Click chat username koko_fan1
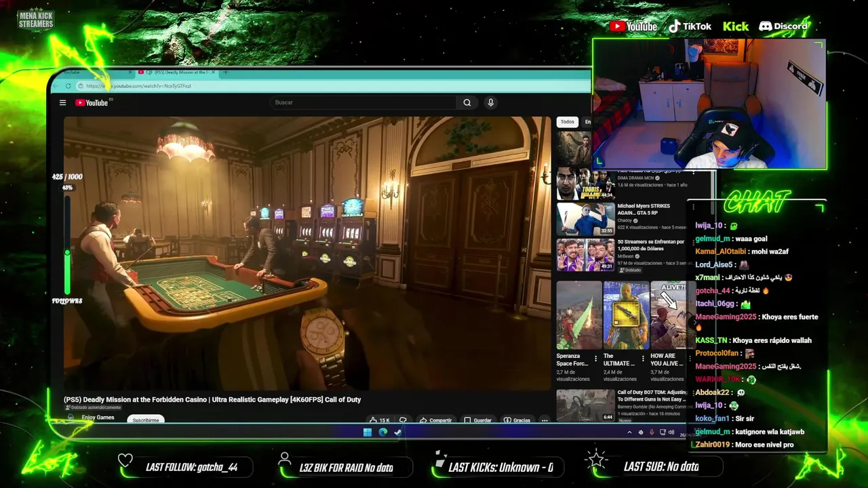The width and height of the screenshot is (868, 488). 712,419
